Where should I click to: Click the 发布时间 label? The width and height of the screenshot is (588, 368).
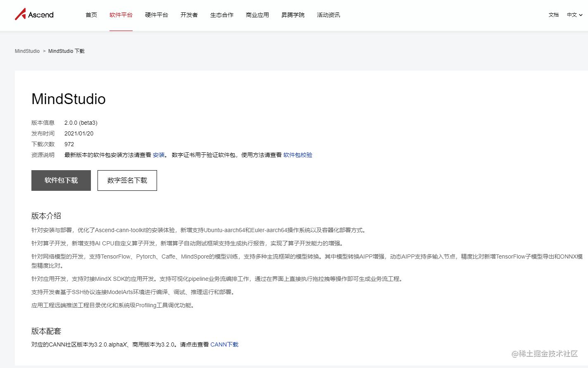43,133
